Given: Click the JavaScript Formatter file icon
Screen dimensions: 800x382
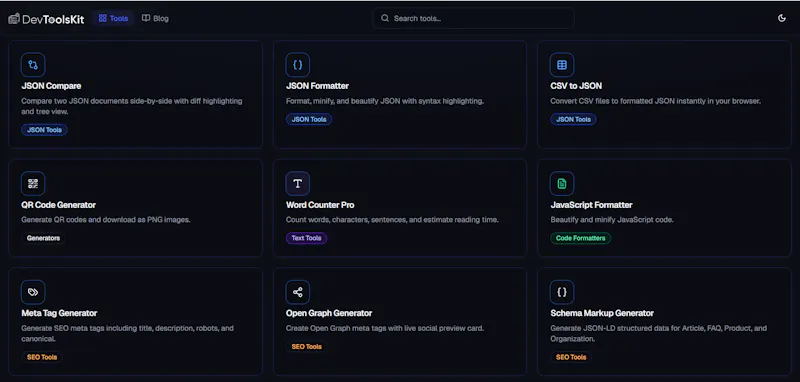Looking at the screenshot, I should tap(562, 184).
